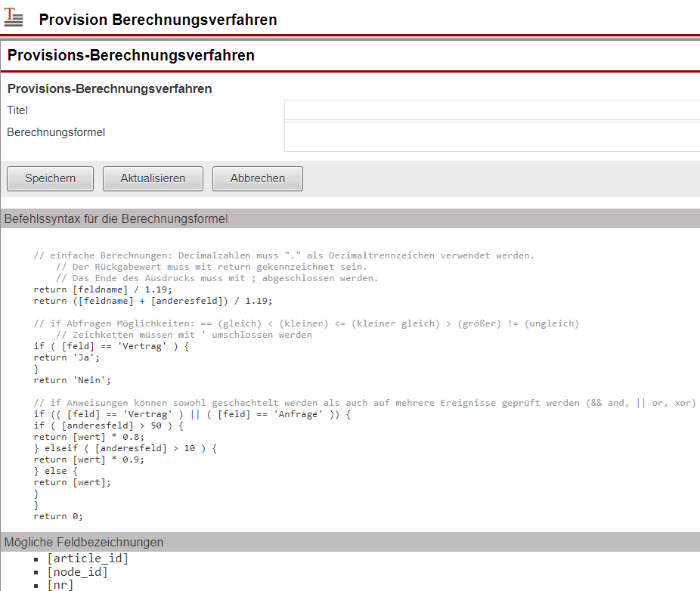Click the 'Titel' field label

(x=17, y=110)
